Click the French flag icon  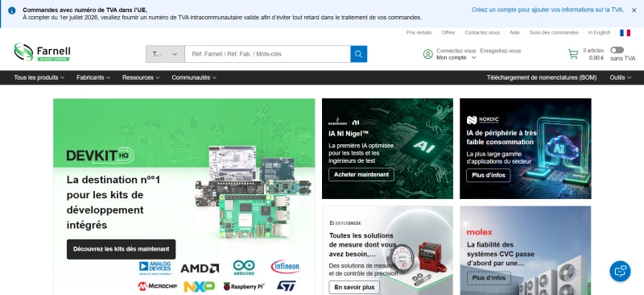click(625, 33)
